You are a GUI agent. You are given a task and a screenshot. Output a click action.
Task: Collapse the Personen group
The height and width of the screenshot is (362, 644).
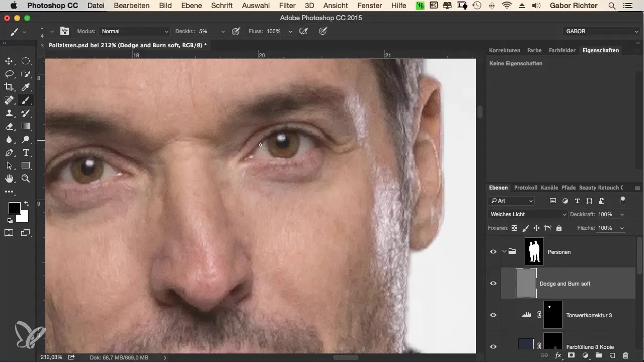click(504, 252)
